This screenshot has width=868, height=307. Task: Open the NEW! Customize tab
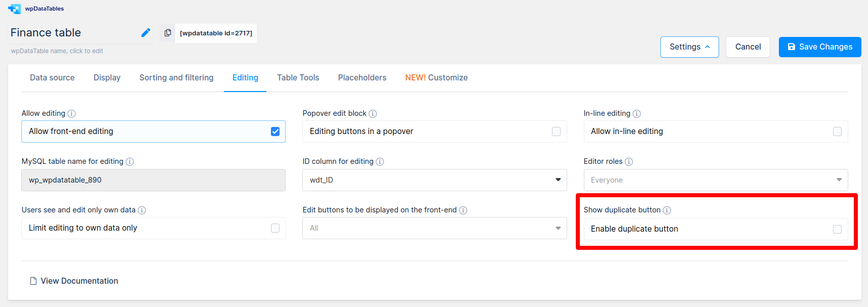pyautogui.click(x=436, y=78)
